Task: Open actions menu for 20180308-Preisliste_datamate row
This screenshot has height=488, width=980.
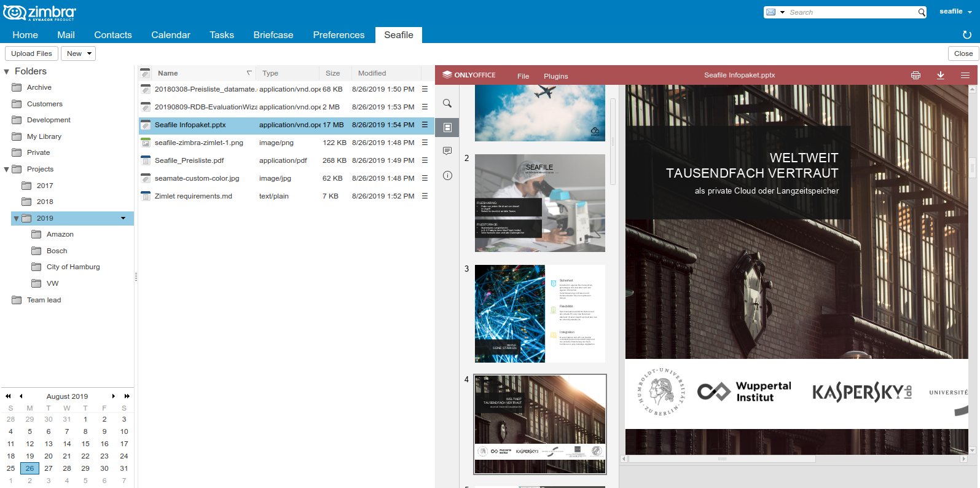Action: [x=425, y=89]
